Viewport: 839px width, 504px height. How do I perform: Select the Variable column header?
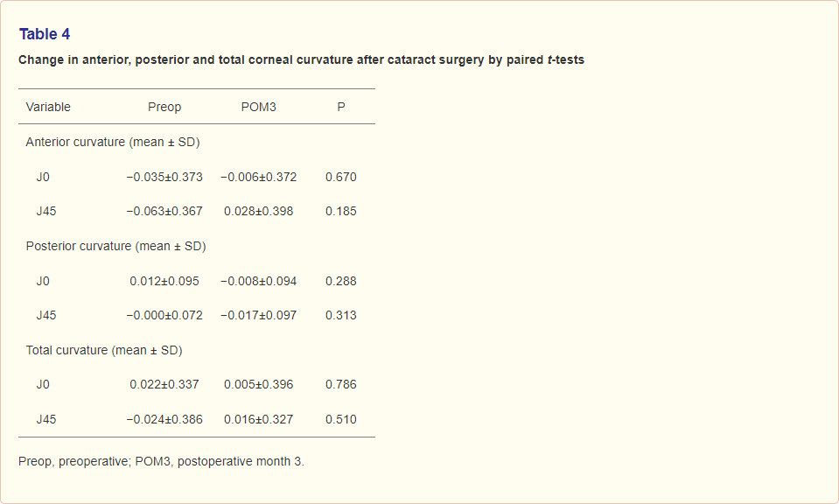click(48, 107)
